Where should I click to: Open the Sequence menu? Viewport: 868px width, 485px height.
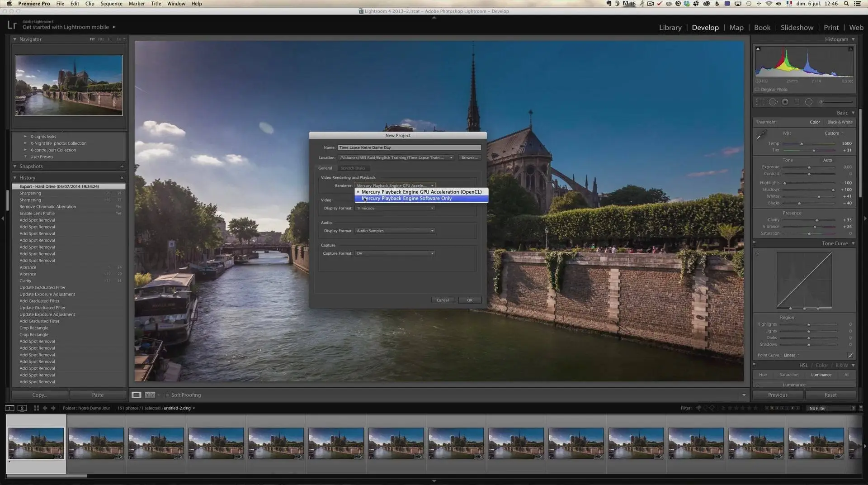(x=111, y=4)
